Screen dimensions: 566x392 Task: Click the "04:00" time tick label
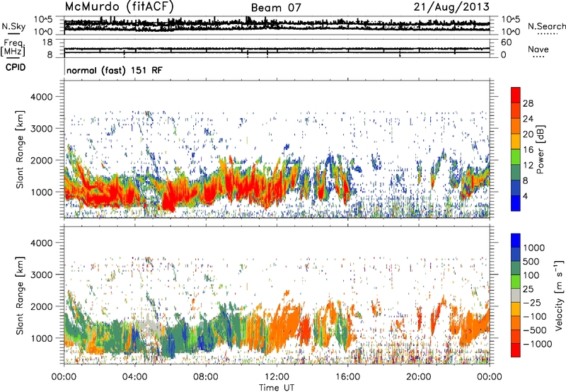coord(134,377)
